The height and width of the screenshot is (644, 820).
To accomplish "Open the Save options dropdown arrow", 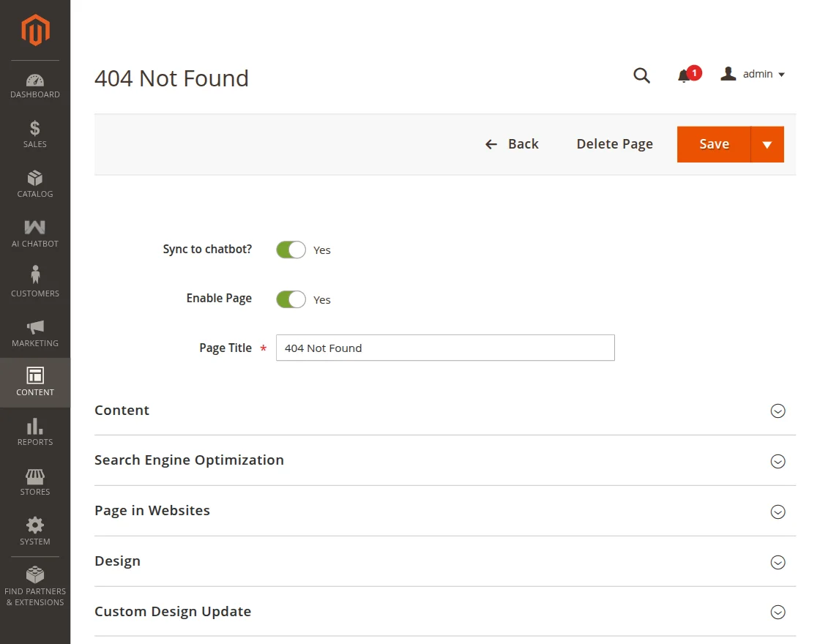I will pos(767,144).
